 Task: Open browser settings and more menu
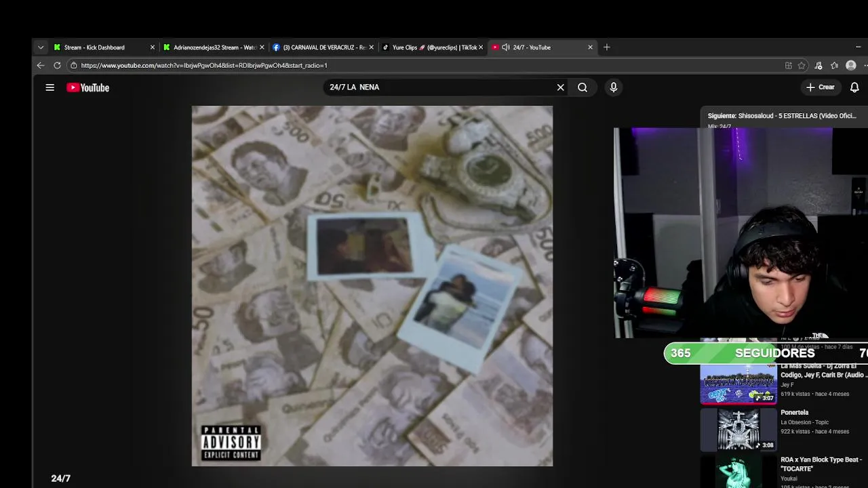point(865,66)
